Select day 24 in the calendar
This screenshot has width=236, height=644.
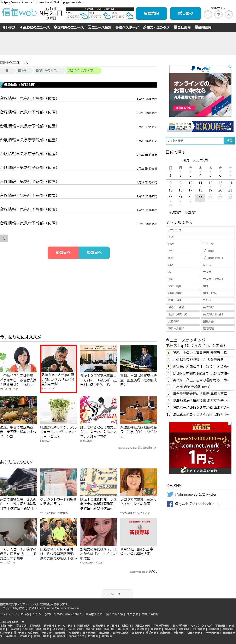pyautogui.click(x=190, y=198)
